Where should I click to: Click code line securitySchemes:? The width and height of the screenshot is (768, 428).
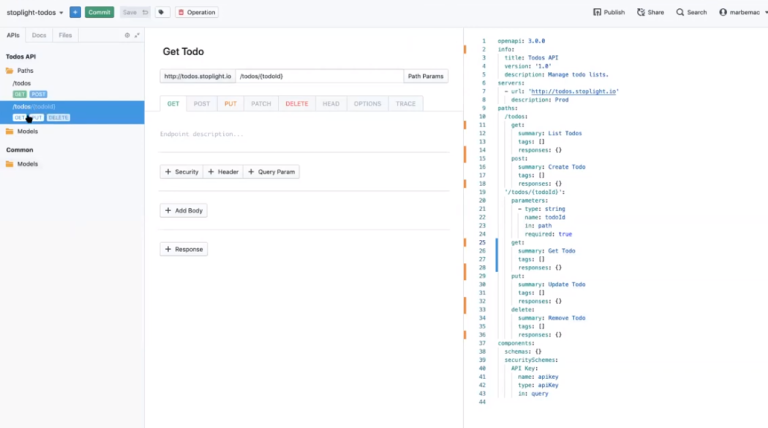(531, 360)
